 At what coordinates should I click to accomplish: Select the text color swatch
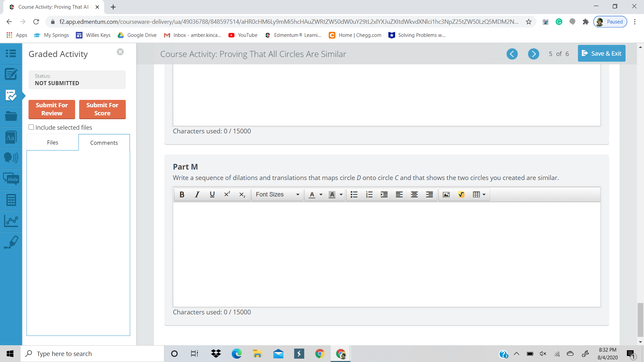point(312,194)
